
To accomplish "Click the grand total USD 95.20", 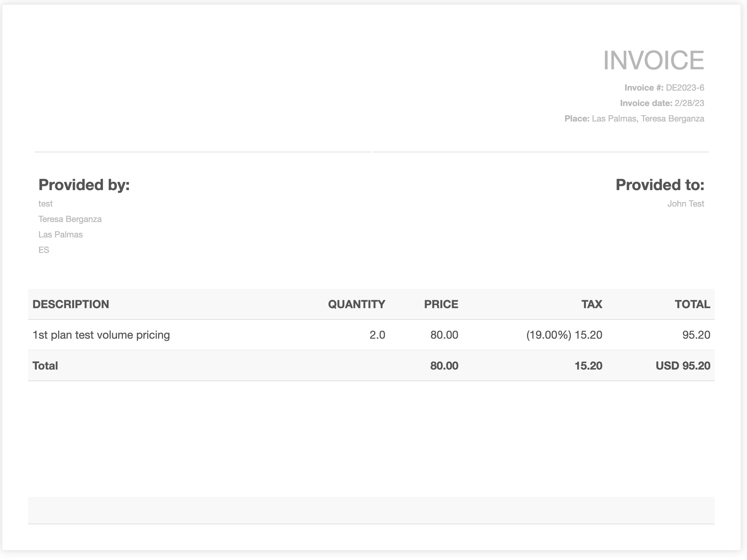I will pyautogui.click(x=682, y=366).
